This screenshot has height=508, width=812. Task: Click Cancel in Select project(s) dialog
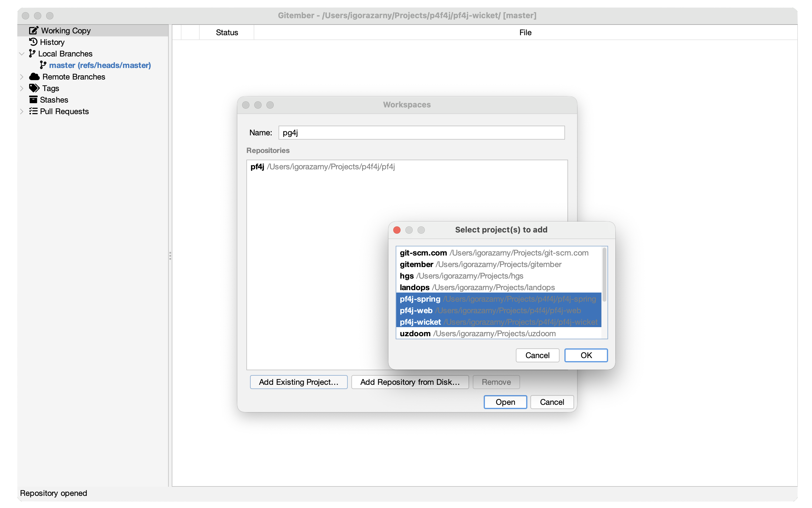point(537,355)
